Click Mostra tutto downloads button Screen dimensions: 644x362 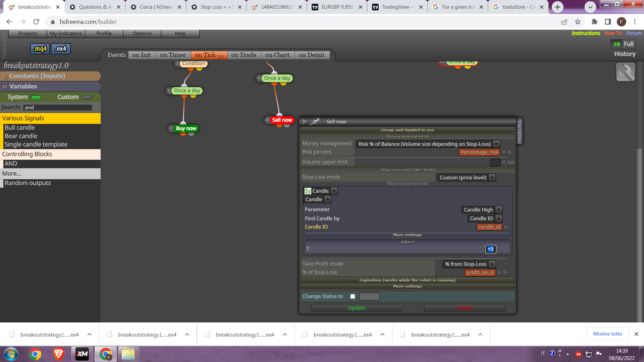(x=608, y=334)
